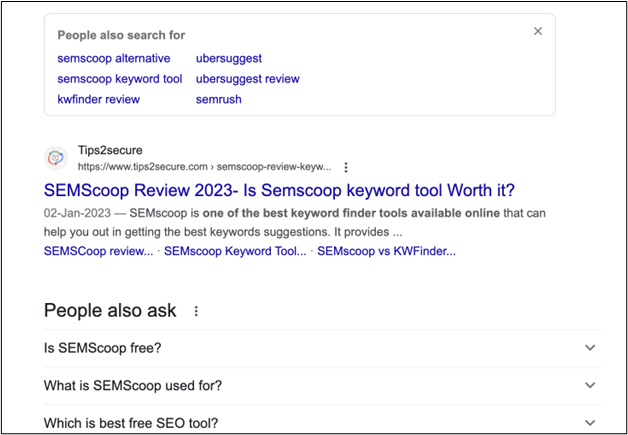
Task: Click the 02-Jan-2023 date in snippet
Action: coord(77,213)
